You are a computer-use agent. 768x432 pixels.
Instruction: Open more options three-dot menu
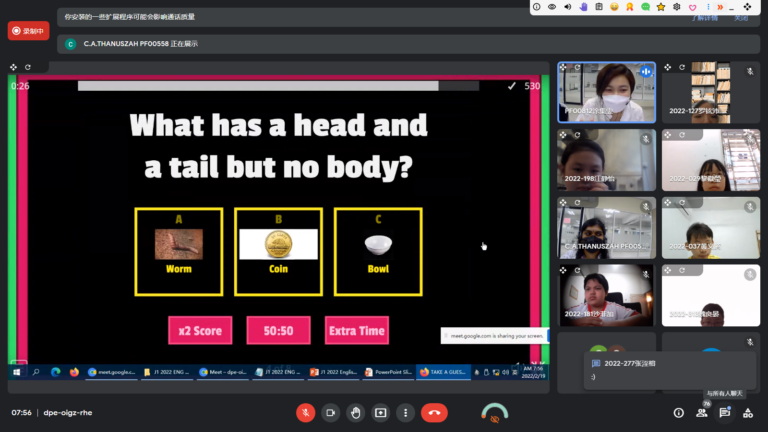(406, 412)
